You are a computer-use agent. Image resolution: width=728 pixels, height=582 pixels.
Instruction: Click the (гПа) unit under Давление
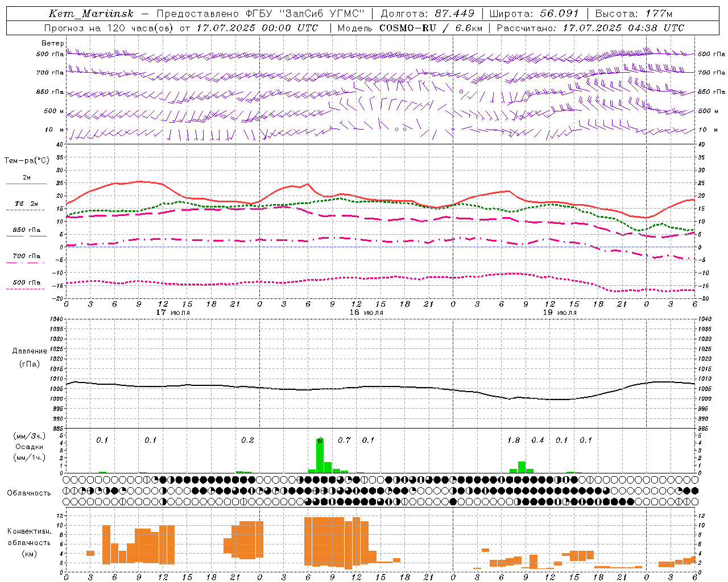[x=30, y=364]
